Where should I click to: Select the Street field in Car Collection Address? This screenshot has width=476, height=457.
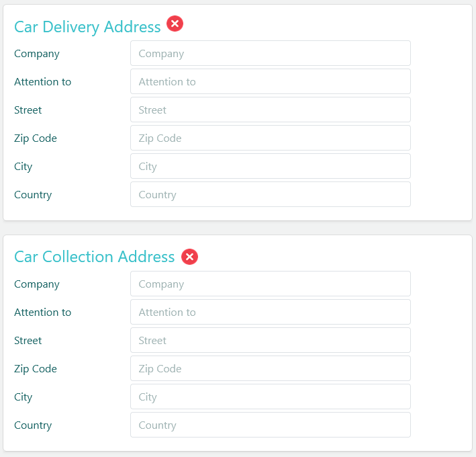270,341
